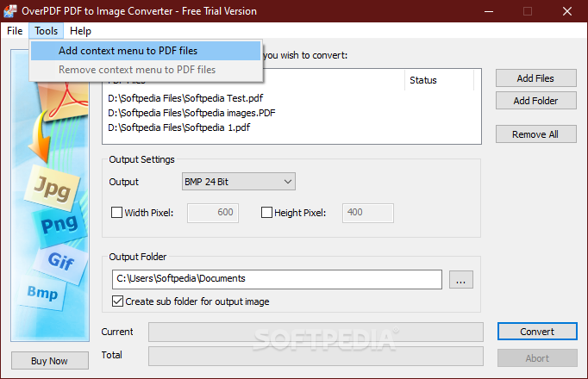The width and height of the screenshot is (588, 379).
Task: Minimize the OverPDF window
Action: [x=489, y=11]
